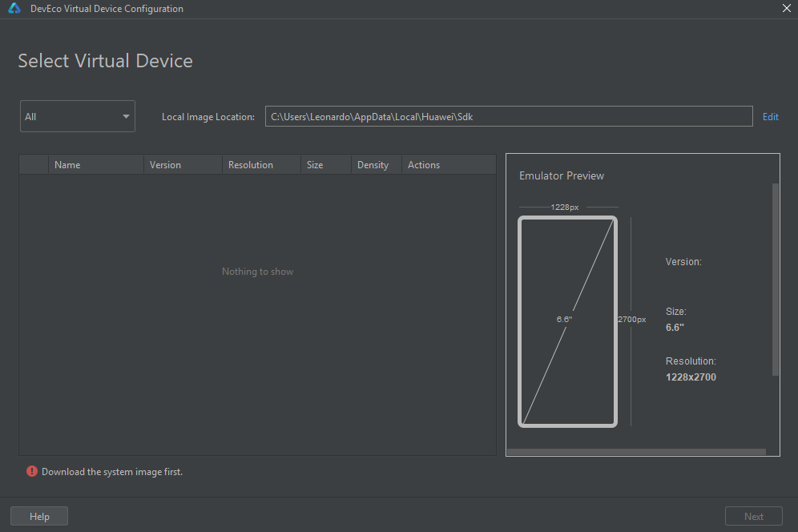Screen dimensions: 798x532
Task: Click the DevEco logo icon in title bar
Action: [x=14, y=9]
